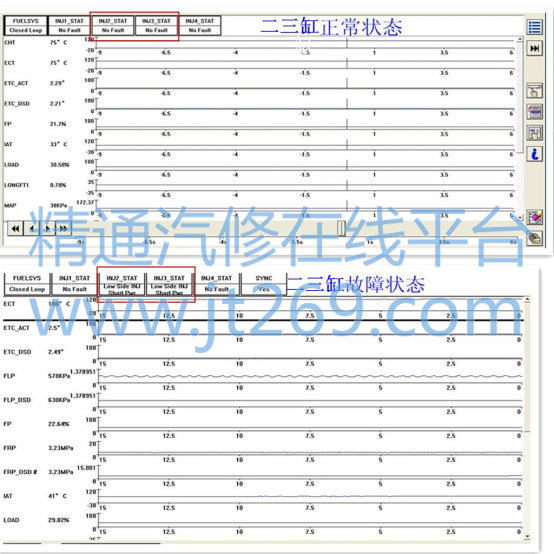Select the SYNC Yes status box

[264, 284]
